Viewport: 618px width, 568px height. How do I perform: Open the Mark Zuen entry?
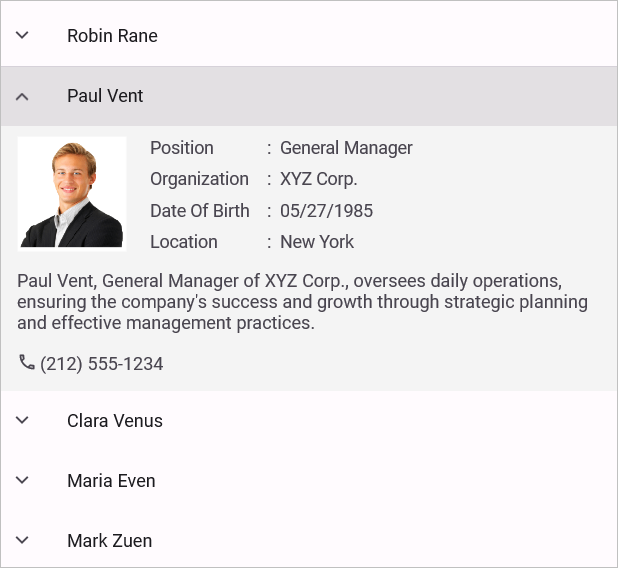tap(110, 541)
